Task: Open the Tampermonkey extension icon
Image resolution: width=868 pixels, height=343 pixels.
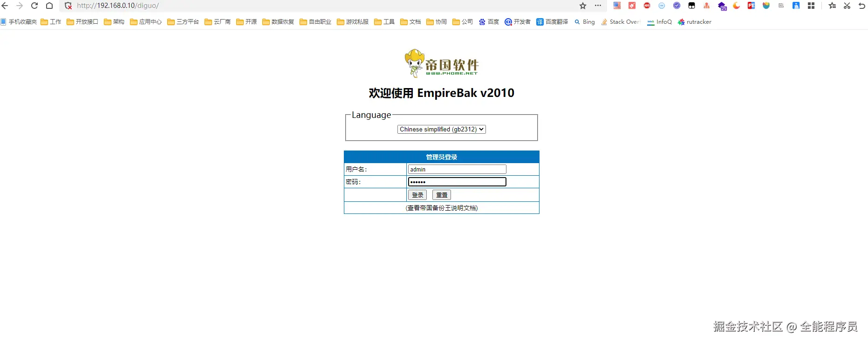Action: 692,6
